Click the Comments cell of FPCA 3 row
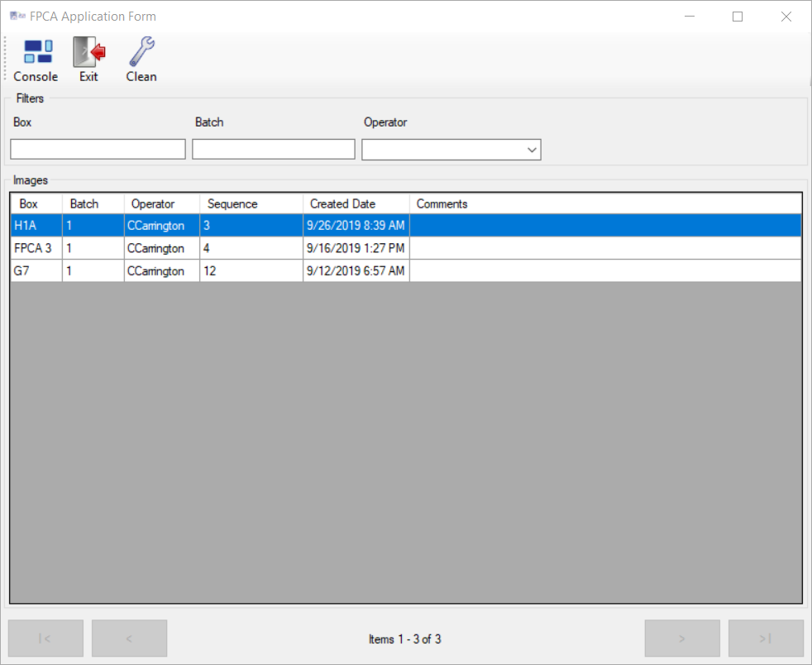This screenshot has width=812, height=665. click(605, 248)
